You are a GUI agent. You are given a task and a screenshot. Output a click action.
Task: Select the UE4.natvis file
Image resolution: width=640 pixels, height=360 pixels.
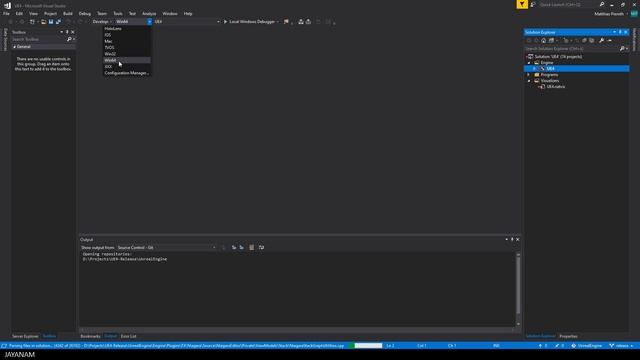point(556,87)
